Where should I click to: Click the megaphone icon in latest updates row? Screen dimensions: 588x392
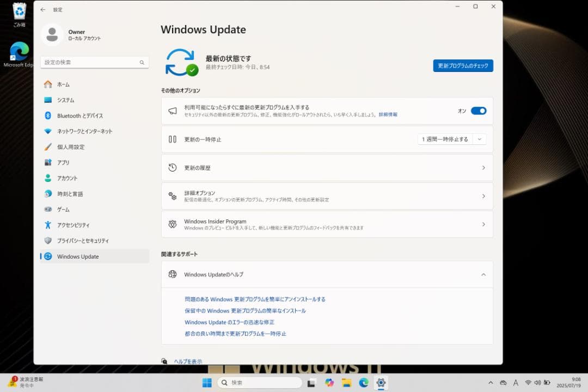coord(173,111)
